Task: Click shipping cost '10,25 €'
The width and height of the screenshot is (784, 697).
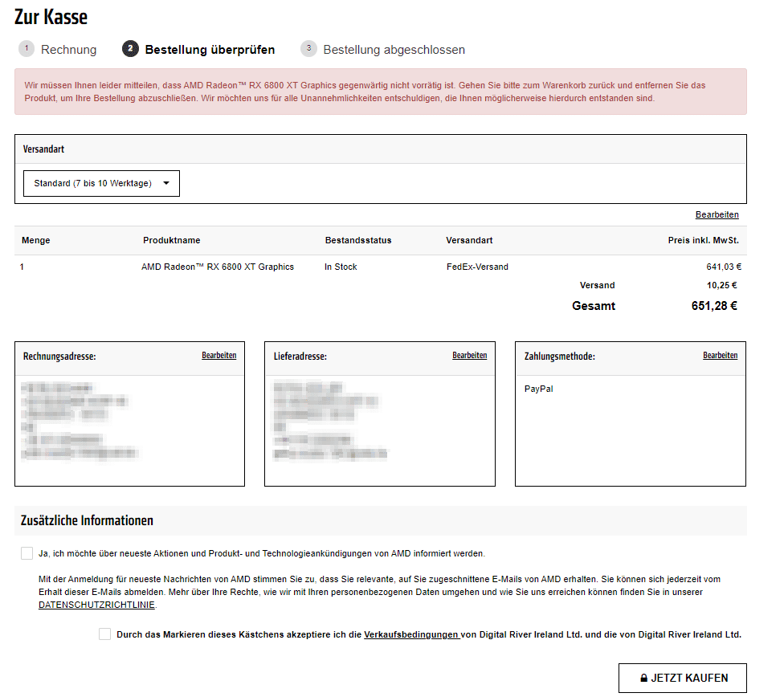Action: pos(721,286)
